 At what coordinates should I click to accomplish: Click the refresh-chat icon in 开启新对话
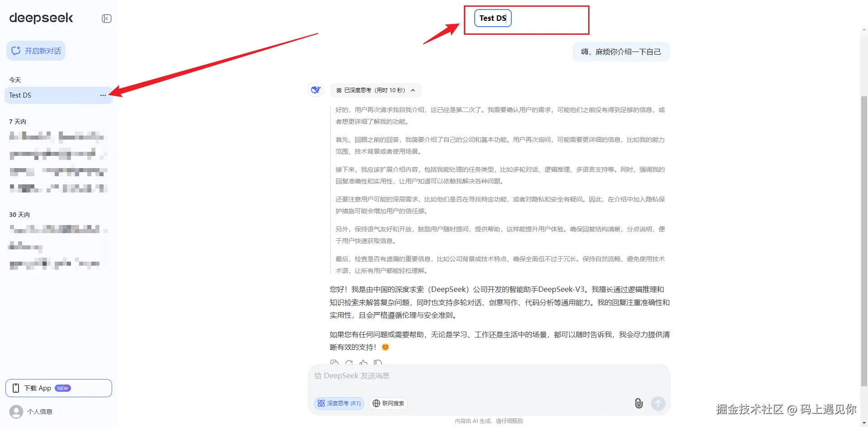16,51
